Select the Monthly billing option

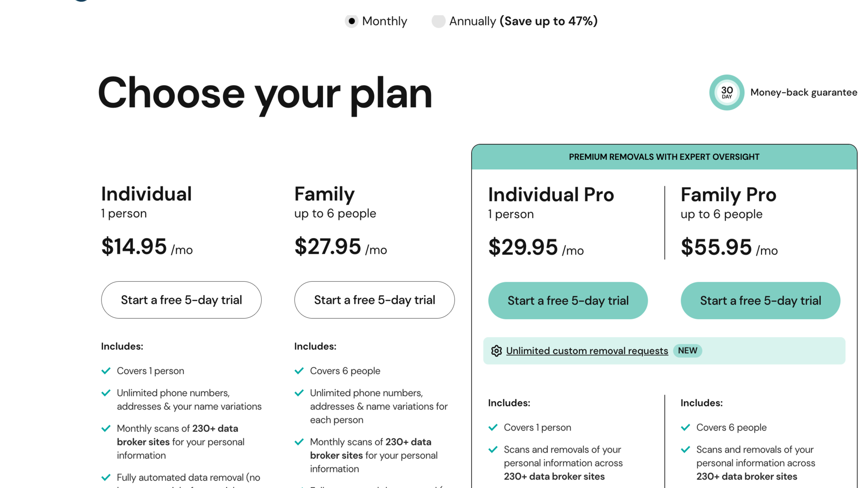coord(352,21)
